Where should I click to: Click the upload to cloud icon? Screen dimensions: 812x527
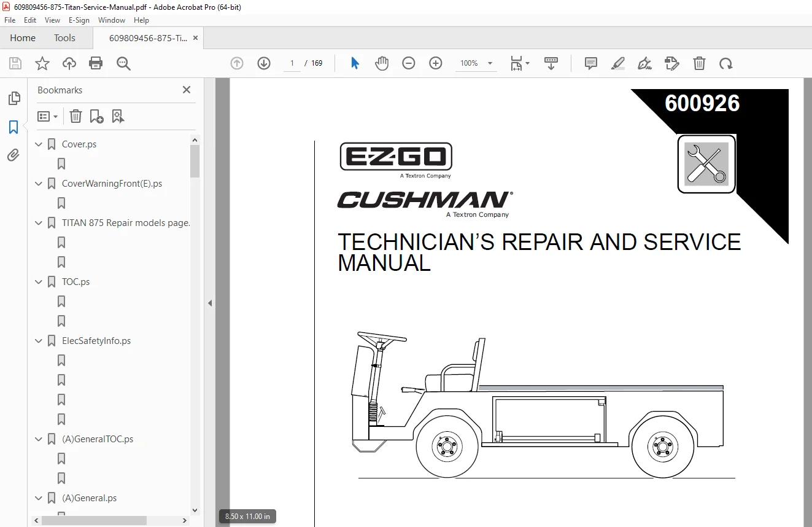(69, 63)
